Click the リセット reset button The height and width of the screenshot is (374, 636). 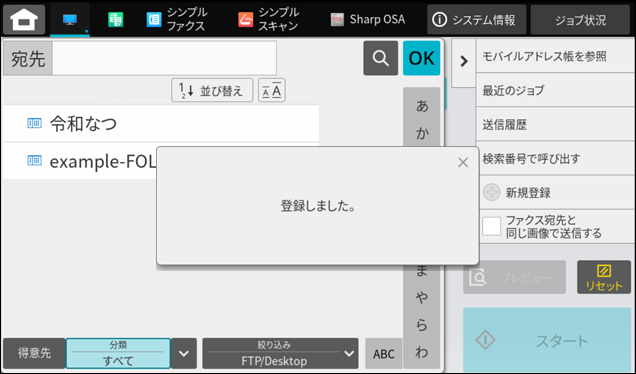point(604,277)
